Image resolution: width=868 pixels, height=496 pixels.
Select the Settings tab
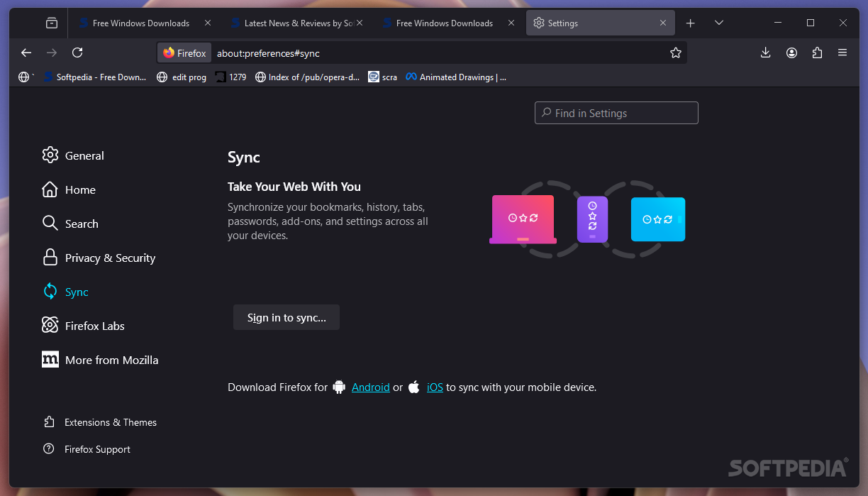601,23
